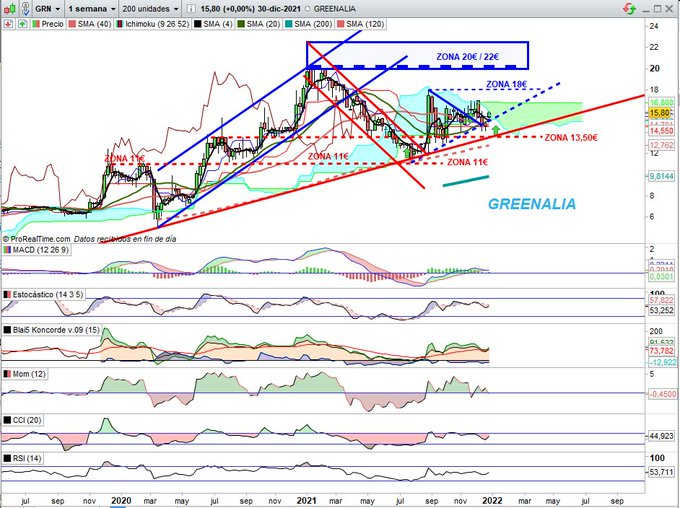Select the Koncorde value -12,923
This screenshot has height=508, width=680.
662,362
